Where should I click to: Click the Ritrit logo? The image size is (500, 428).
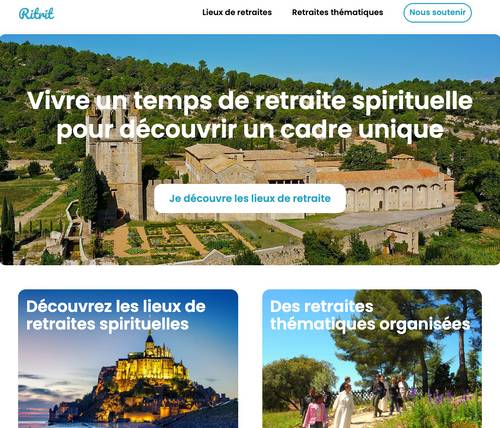pos(36,13)
